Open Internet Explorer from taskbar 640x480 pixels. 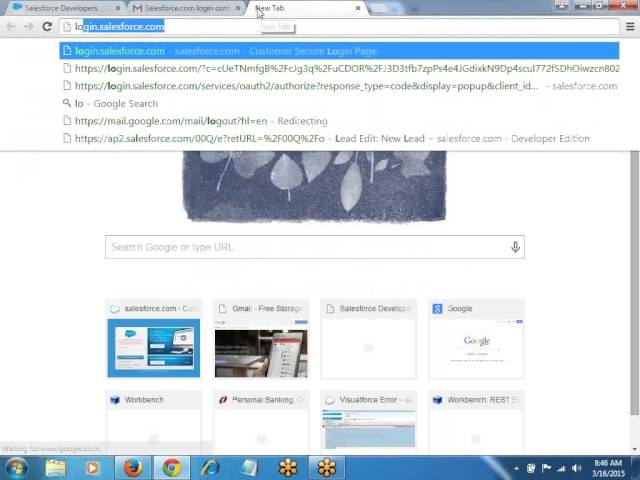211,468
